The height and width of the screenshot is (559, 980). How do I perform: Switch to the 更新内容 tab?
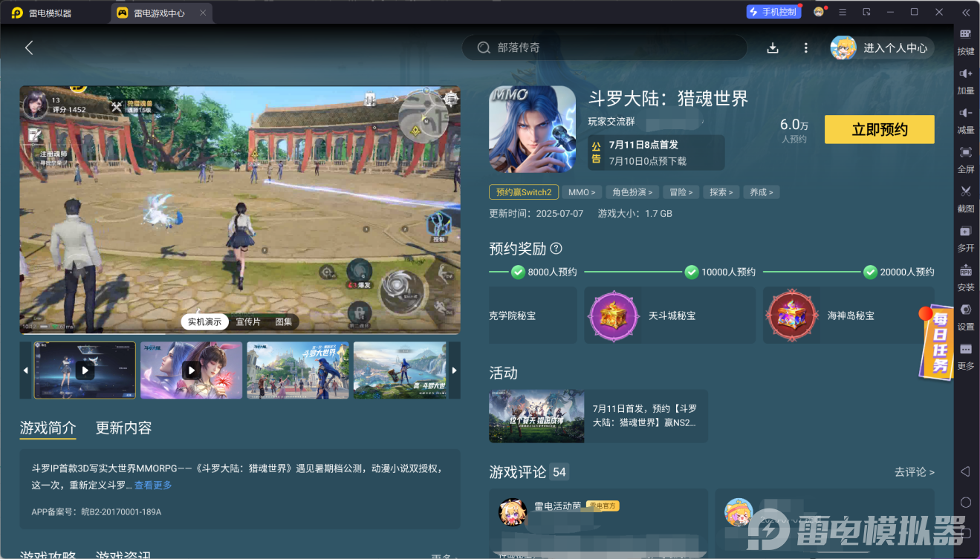pyautogui.click(x=123, y=428)
